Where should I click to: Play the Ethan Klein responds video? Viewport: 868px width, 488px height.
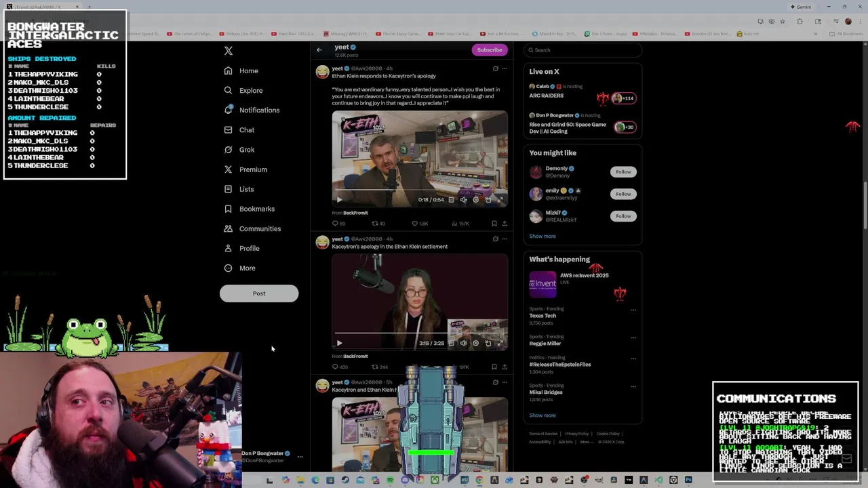[x=339, y=199]
